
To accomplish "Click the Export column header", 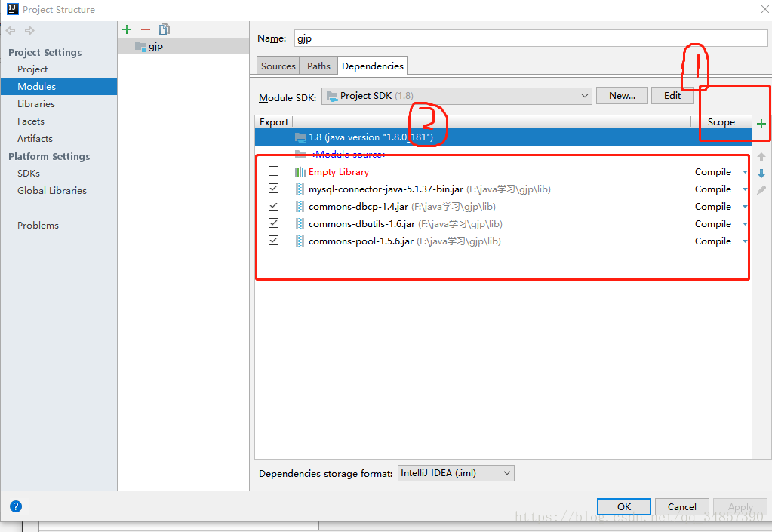I will (274, 122).
